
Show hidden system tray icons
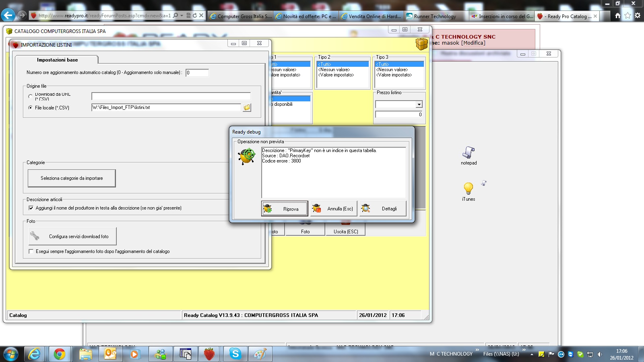(532, 354)
